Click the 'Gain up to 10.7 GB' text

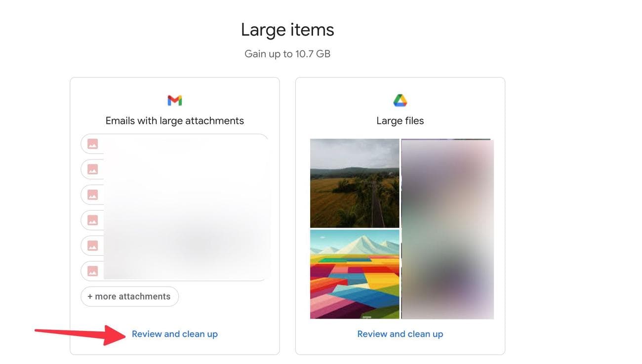(x=287, y=54)
